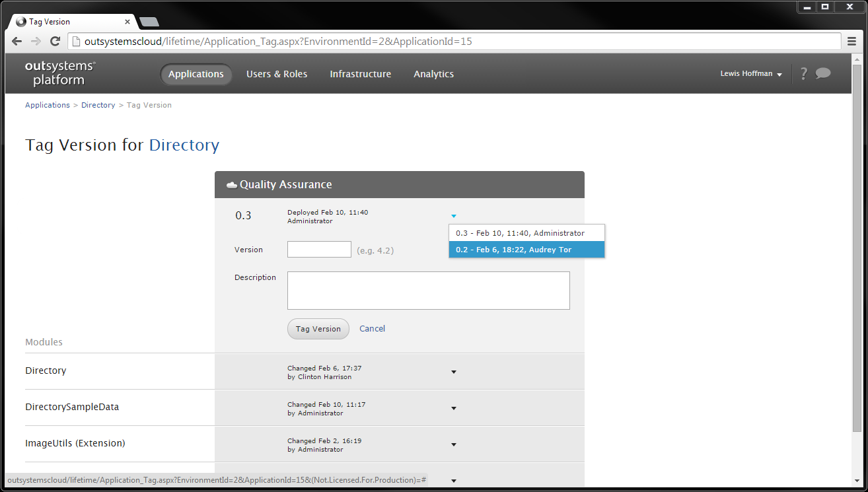Screen dimensions: 868x492
Task: Click the Tag Version button
Action: (x=318, y=329)
